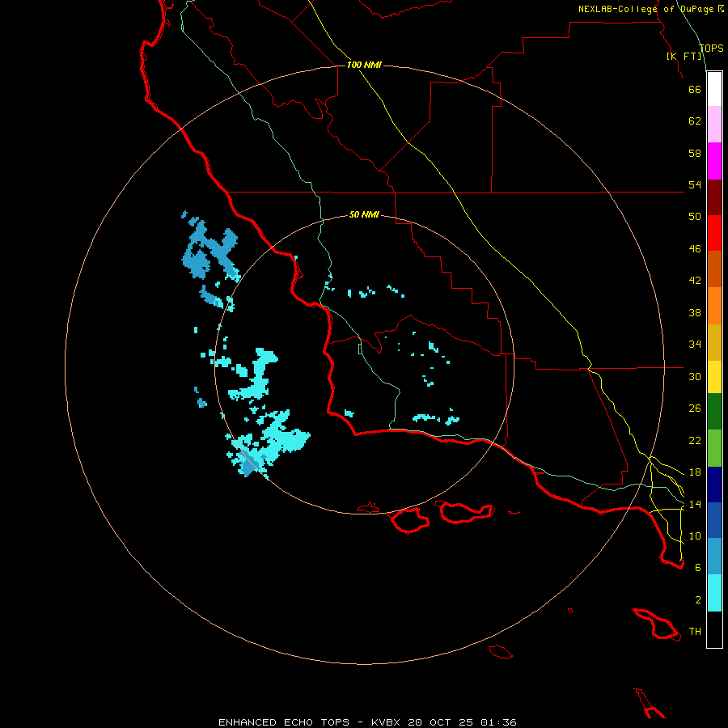Click the 58 legend value

click(695, 153)
